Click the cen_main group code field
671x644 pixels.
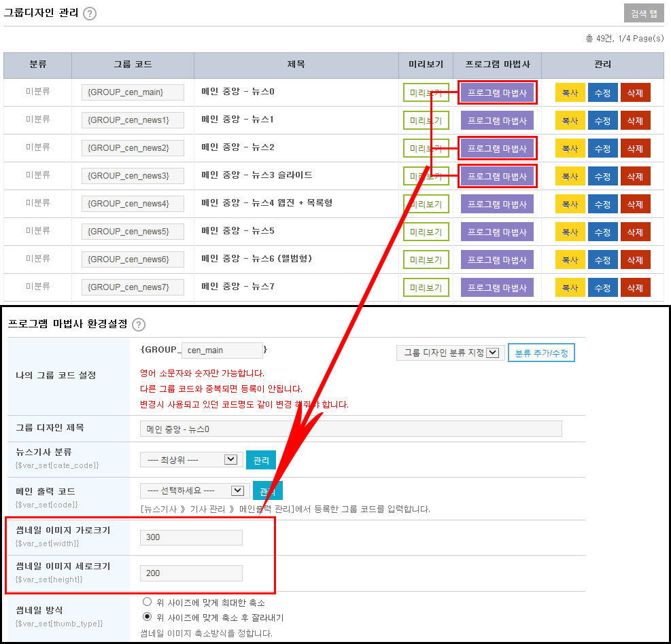(x=222, y=351)
